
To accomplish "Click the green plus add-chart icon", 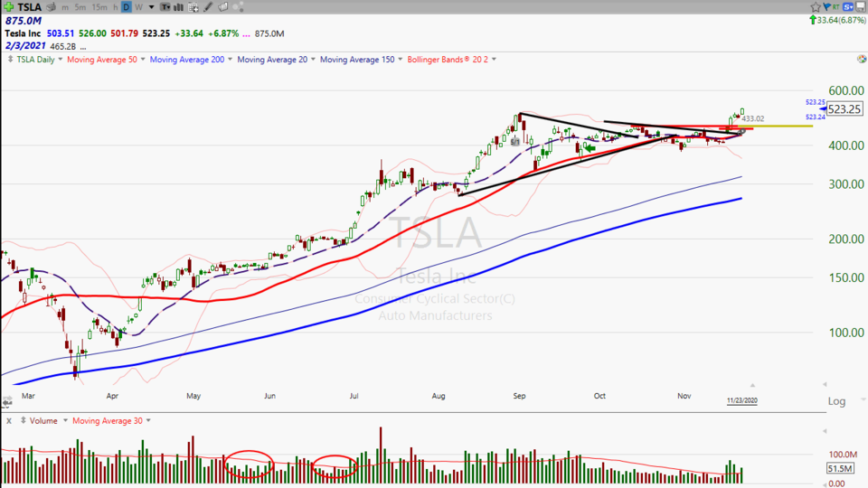I will click(8, 6).
